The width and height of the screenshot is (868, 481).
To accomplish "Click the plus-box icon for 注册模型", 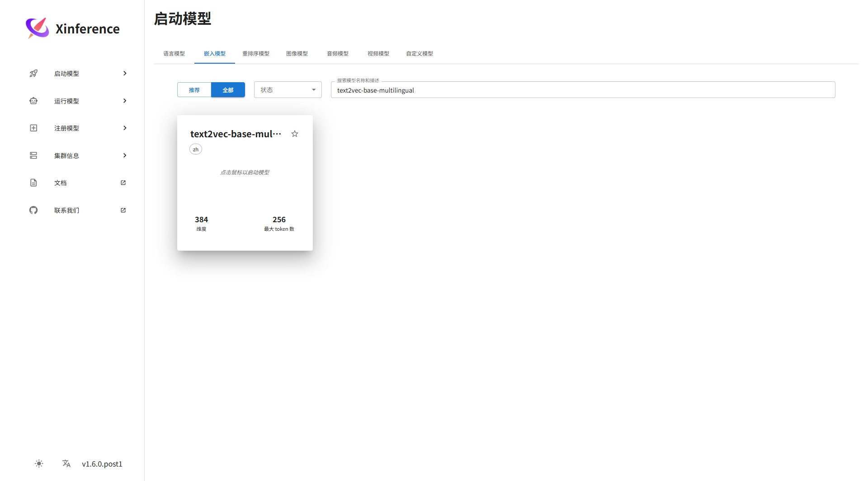I will pos(33,128).
